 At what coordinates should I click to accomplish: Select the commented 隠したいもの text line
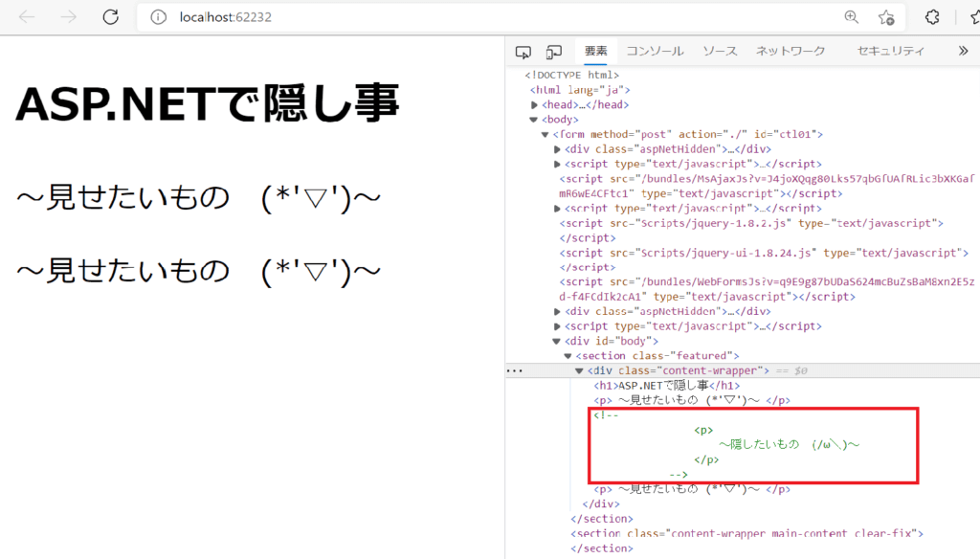pos(790,444)
